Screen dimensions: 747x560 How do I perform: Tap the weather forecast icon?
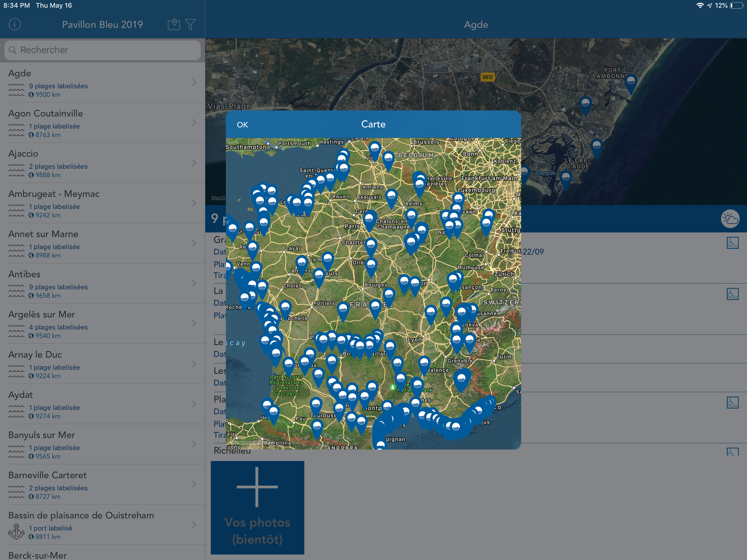730,219
